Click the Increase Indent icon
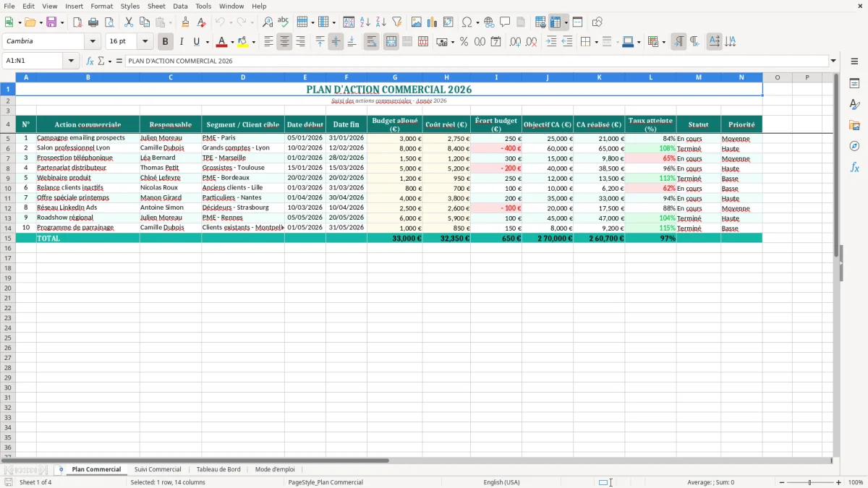 551,42
